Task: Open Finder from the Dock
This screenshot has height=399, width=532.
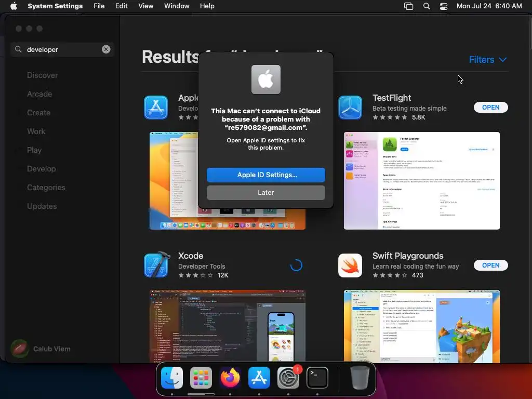Action: 171,378
